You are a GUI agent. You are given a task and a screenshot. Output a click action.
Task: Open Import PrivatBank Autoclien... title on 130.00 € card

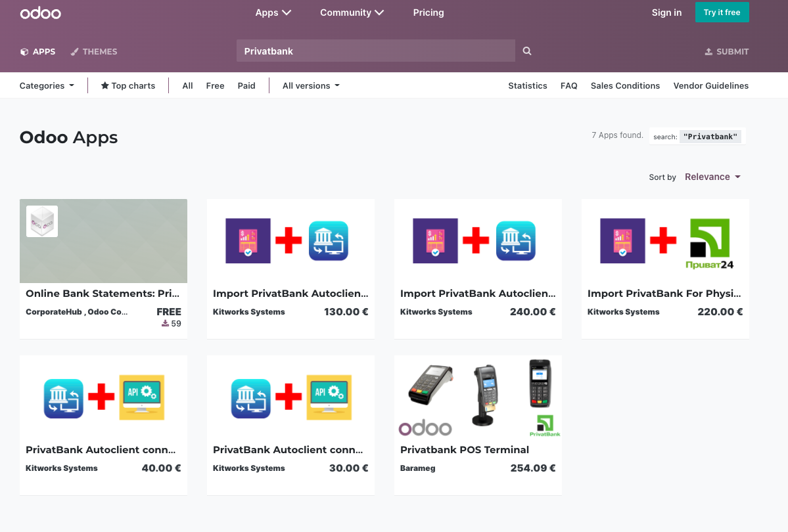(290, 294)
